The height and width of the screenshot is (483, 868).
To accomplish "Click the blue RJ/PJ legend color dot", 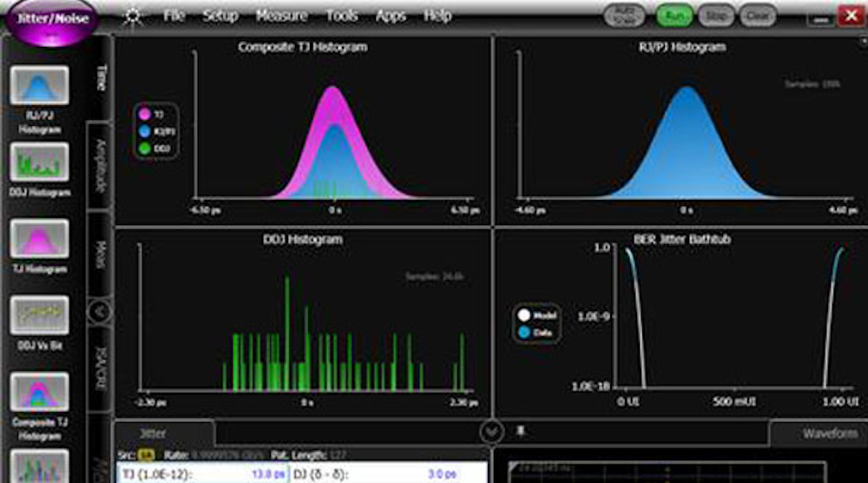I will click(x=145, y=131).
